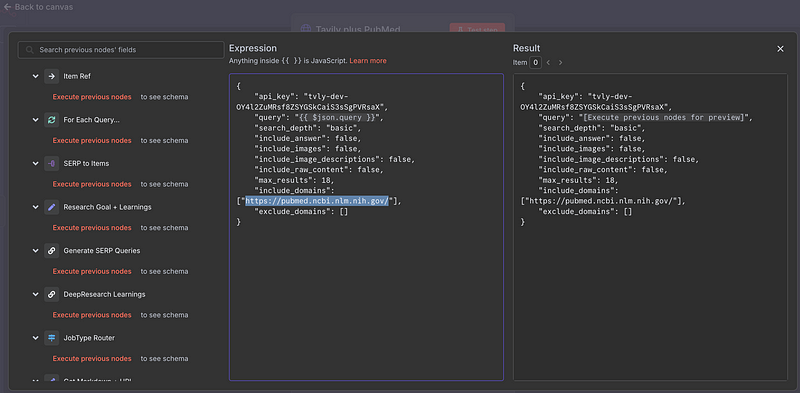Click the search magnifier icon

click(30, 50)
